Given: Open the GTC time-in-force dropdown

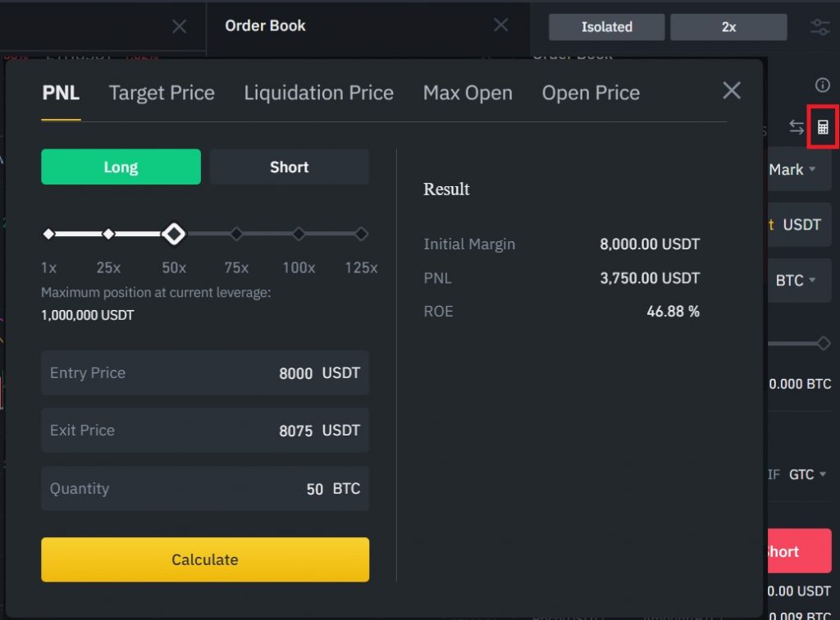Looking at the screenshot, I should [806, 474].
